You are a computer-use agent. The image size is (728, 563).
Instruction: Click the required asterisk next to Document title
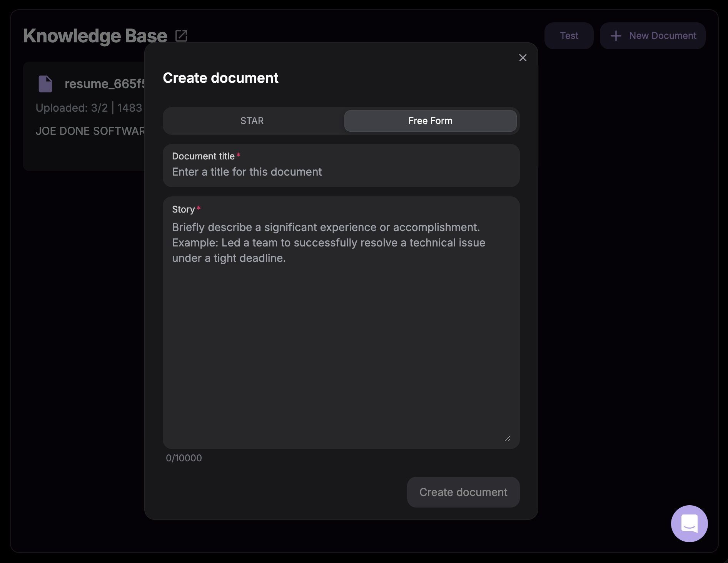click(x=239, y=155)
